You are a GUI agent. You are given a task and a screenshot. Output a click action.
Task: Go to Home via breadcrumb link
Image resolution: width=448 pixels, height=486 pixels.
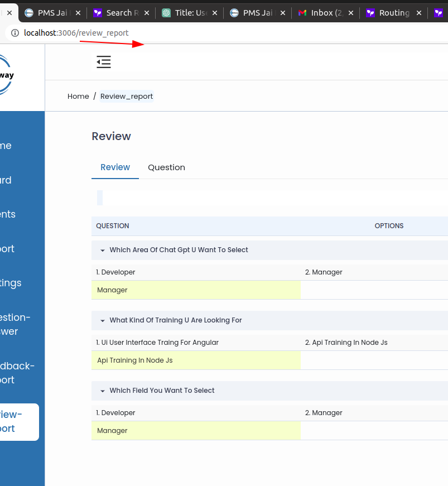tap(78, 97)
